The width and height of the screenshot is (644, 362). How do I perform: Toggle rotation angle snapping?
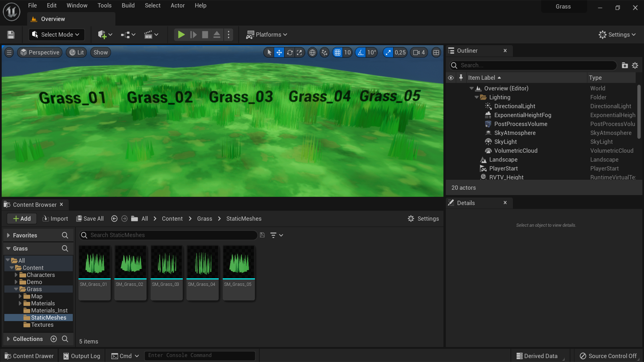pos(361,53)
